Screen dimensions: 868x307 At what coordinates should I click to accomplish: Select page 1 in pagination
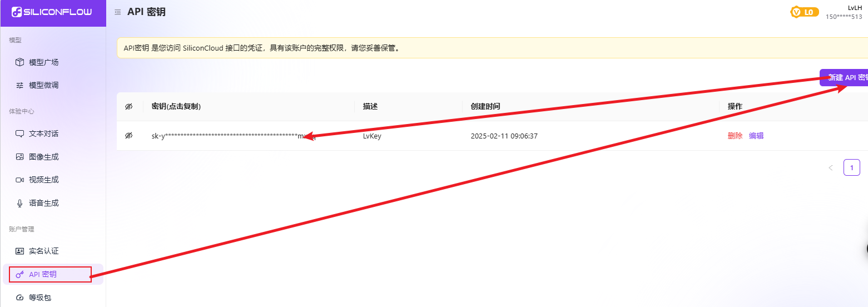coord(851,167)
